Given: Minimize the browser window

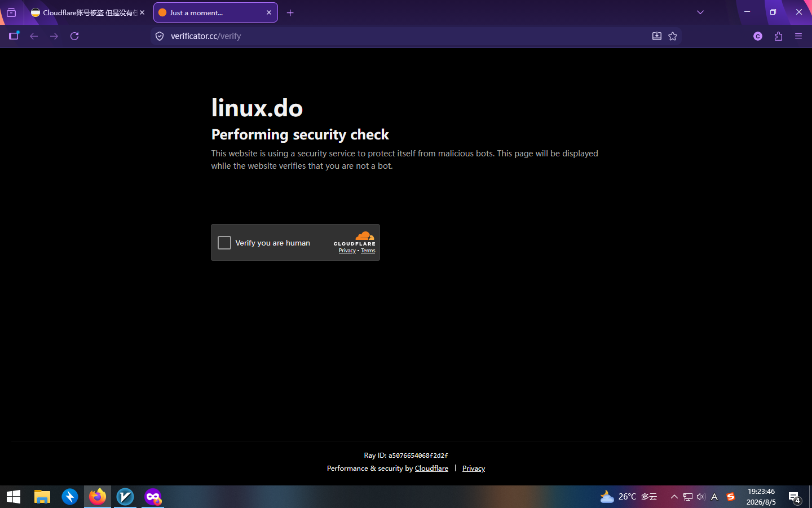Looking at the screenshot, I should [x=747, y=12].
